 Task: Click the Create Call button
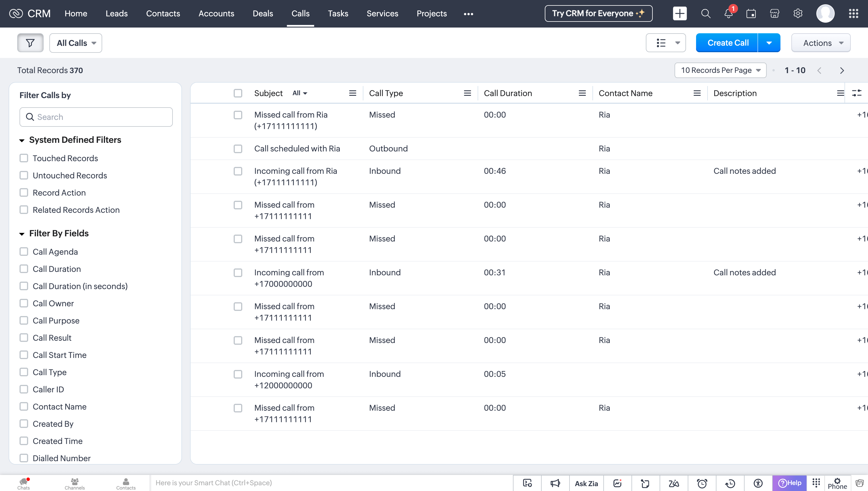[728, 43]
